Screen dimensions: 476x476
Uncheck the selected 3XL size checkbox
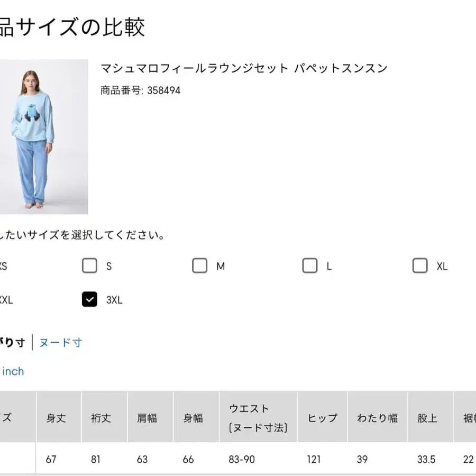90,299
